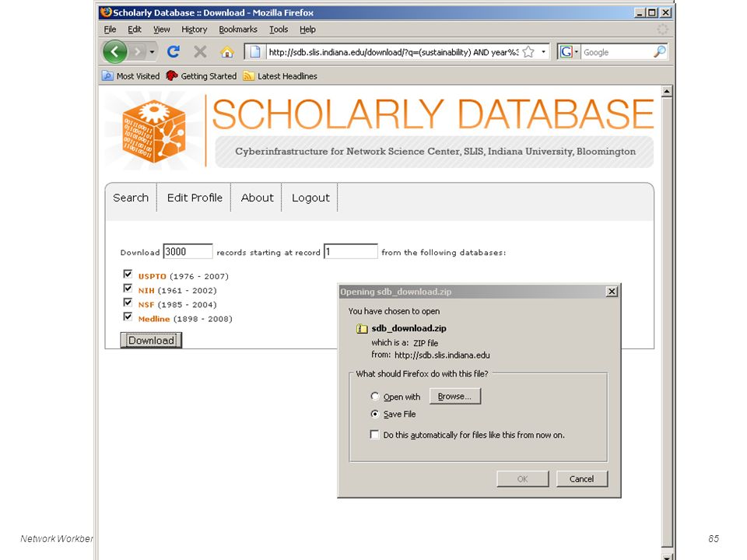Click the OK button in download dialog
Screen dimensions: 747x560
pyautogui.click(x=523, y=479)
